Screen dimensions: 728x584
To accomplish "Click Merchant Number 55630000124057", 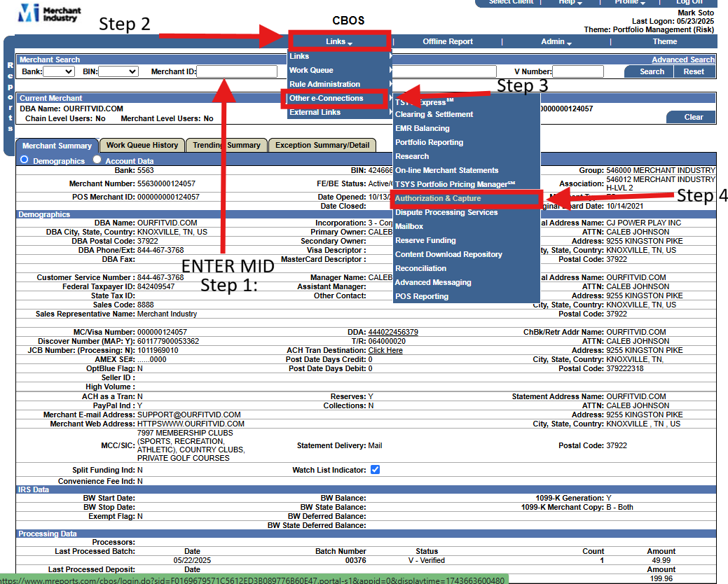I will [x=166, y=183].
